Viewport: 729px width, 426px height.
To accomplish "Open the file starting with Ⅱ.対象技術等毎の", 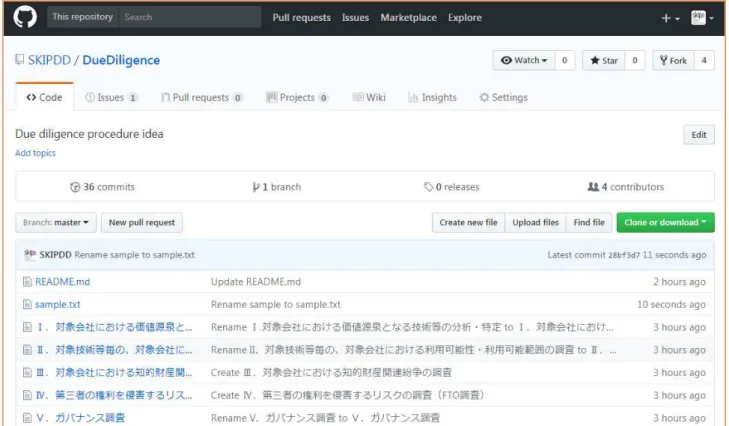I will pyautogui.click(x=114, y=350).
